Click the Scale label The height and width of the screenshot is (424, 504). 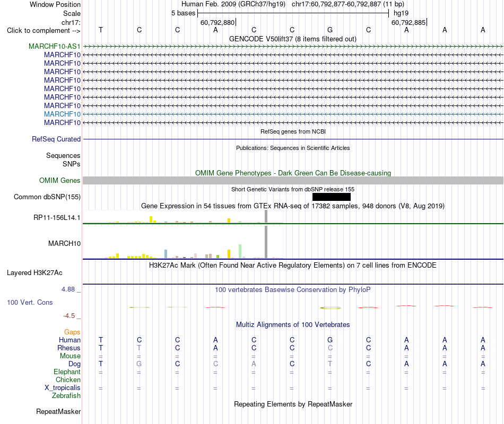(72, 13)
